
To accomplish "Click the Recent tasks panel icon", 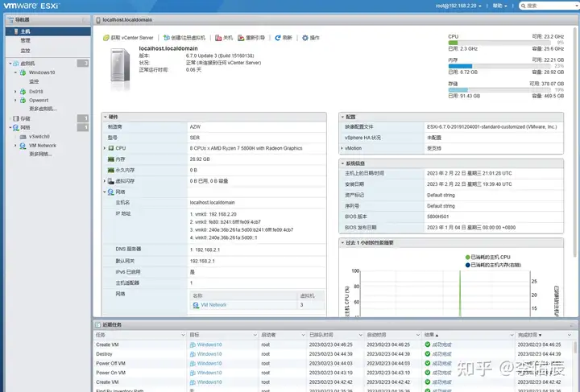I will (98, 324).
